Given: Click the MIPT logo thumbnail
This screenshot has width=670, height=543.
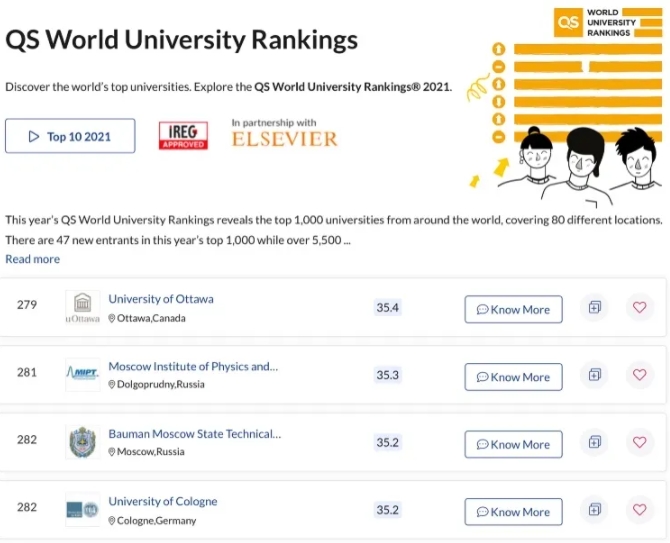Looking at the screenshot, I should [82, 375].
